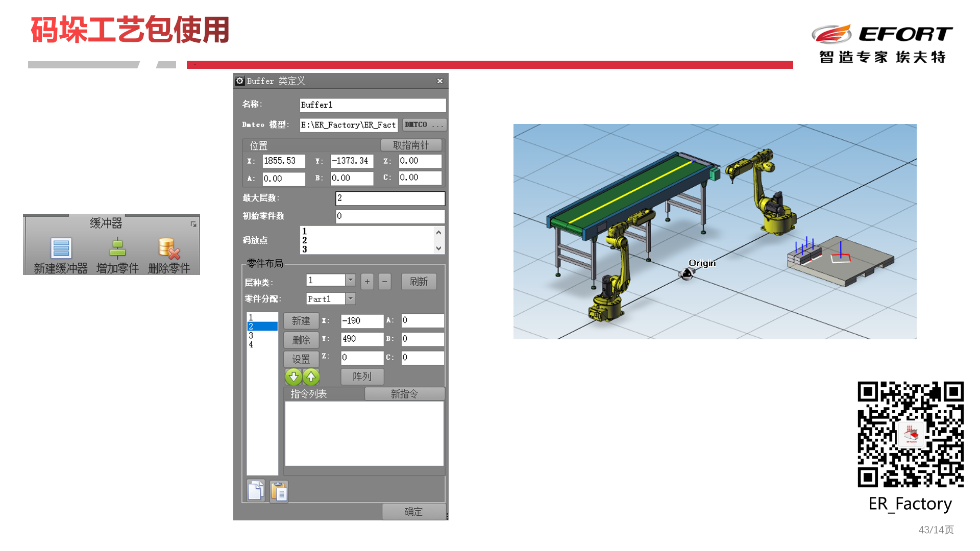This screenshot has height=551, width=980.
Task: Click the buffer ribbon group launcher icon
Action: point(193,224)
